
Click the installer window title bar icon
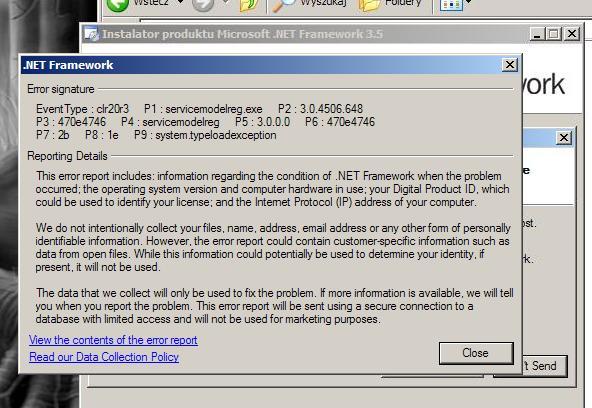[x=91, y=34]
